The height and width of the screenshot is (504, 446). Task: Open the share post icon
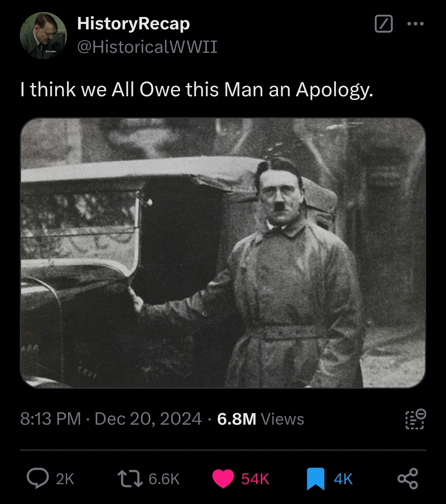point(408,479)
